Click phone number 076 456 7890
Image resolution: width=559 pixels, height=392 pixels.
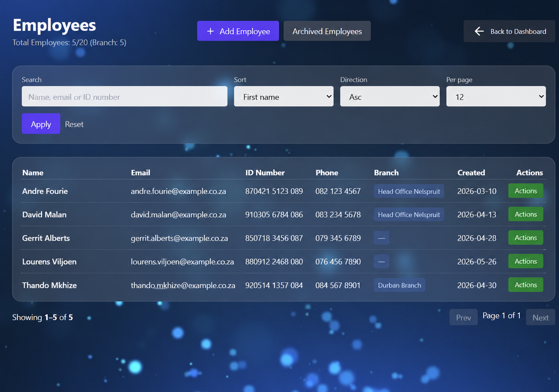(x=338, y=262)
